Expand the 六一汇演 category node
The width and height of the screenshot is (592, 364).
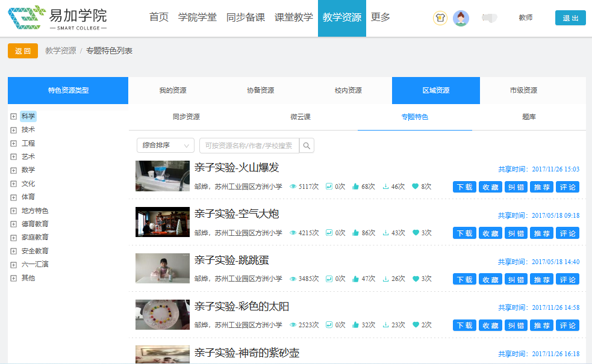point(14,265)
